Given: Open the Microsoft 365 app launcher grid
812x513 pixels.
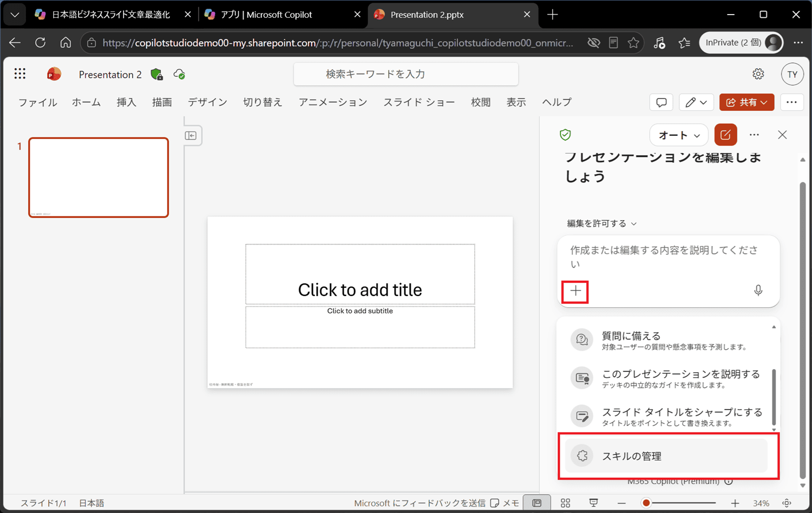Looking at the screenshot, I should click(20, 74).
